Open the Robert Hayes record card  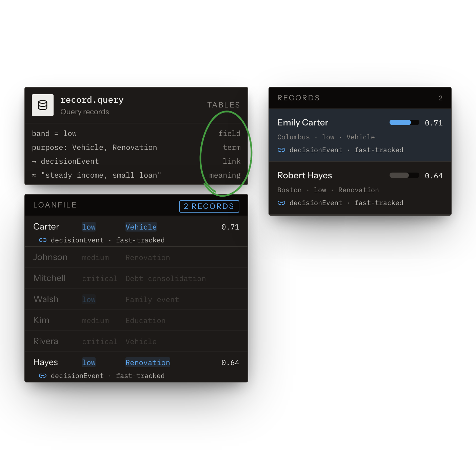[360, 188]
